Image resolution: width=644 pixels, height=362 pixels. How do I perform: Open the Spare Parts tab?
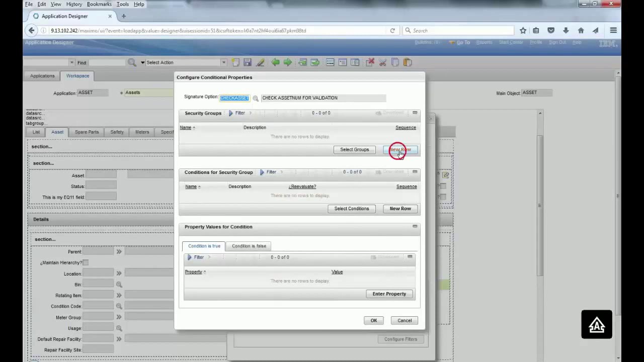click(87, 132)
